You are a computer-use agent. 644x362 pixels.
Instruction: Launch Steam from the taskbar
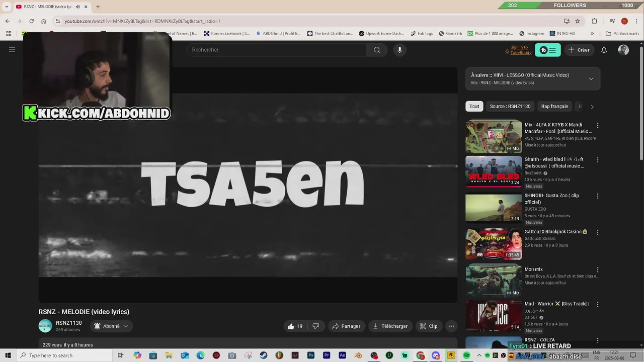[x=264, y=355]
